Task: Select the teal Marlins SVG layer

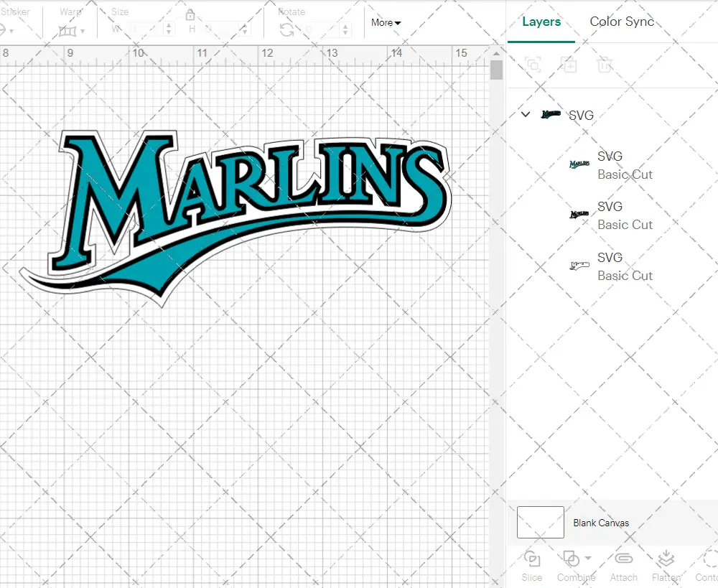Action: 610,165
